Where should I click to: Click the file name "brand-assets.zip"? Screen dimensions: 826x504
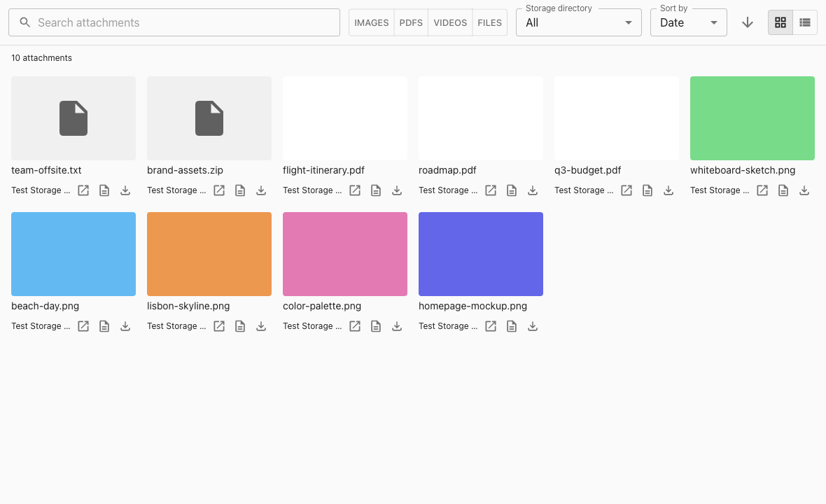click(185, 171)
